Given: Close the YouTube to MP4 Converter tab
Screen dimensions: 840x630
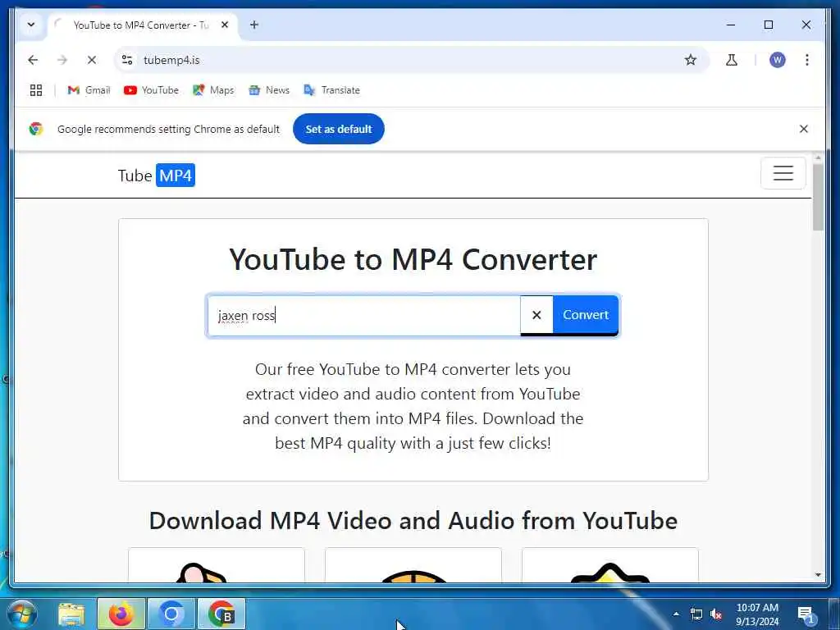Looking at the screenshot, I should pos(225,25).
